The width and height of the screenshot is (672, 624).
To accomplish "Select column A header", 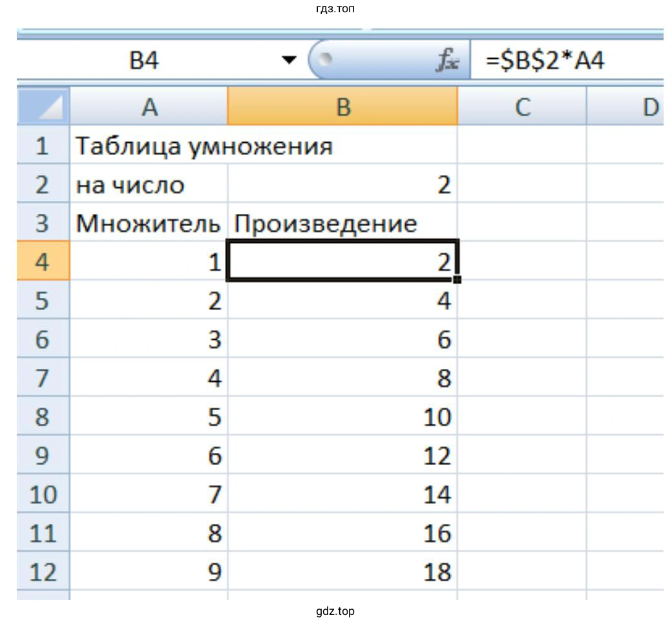I will (x=149, y=107).
